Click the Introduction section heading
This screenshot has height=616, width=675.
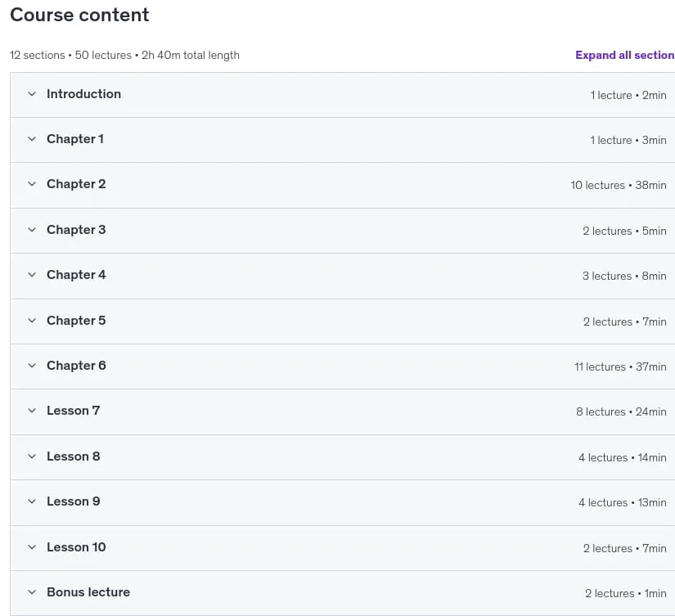click(x=84, y=94)
